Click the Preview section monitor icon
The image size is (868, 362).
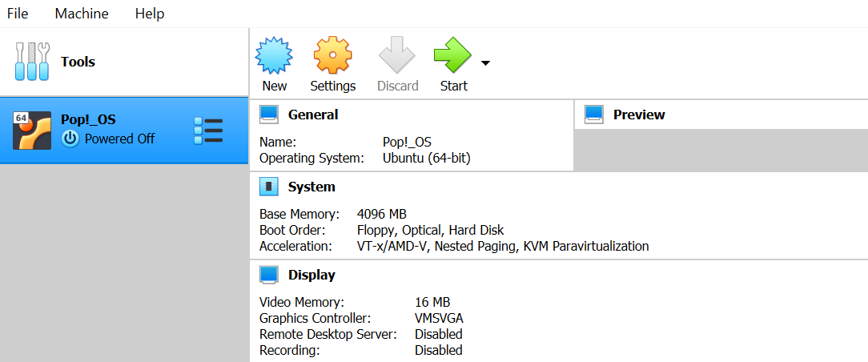pos(594,115)
